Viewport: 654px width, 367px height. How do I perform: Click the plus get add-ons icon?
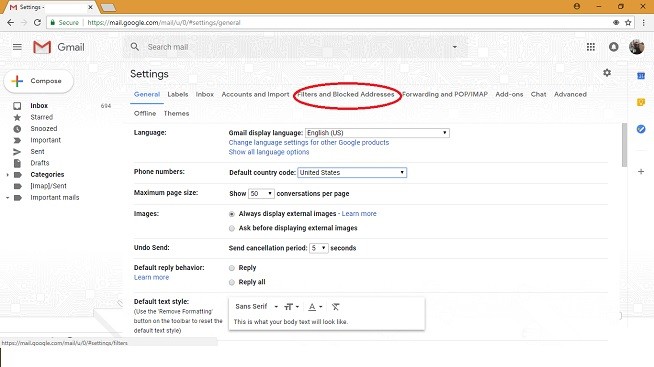click(641, 171)
